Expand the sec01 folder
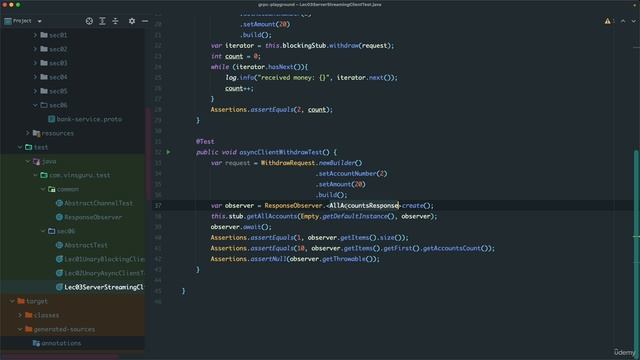This screenshot has height=360, width=640. 35,35
